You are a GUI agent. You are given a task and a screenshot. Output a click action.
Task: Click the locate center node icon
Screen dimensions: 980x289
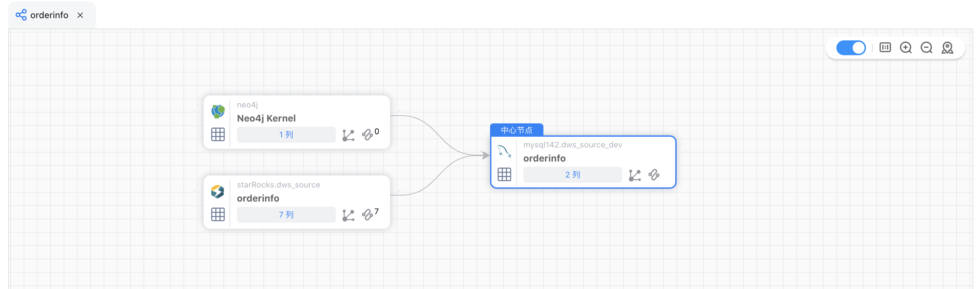coord(947,47)
